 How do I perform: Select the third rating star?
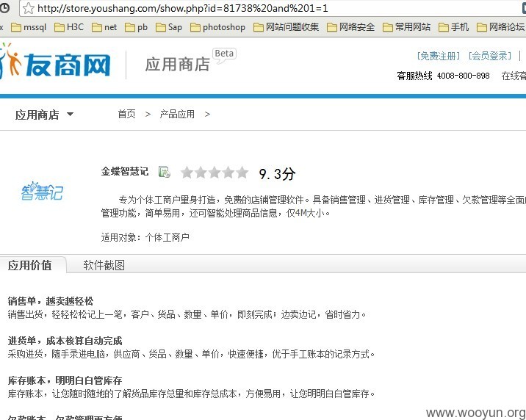tap(215, 173)
